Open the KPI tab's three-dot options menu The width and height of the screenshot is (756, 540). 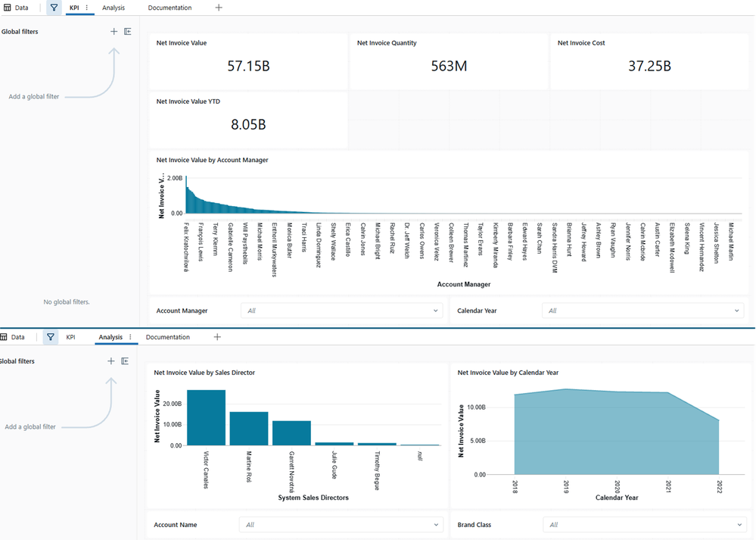coord(87,8)
